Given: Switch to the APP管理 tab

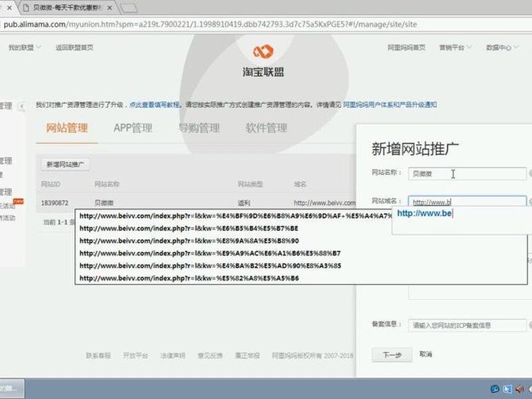Looking at the screenshot, I should pyautogui.click(x=133, y=128).
